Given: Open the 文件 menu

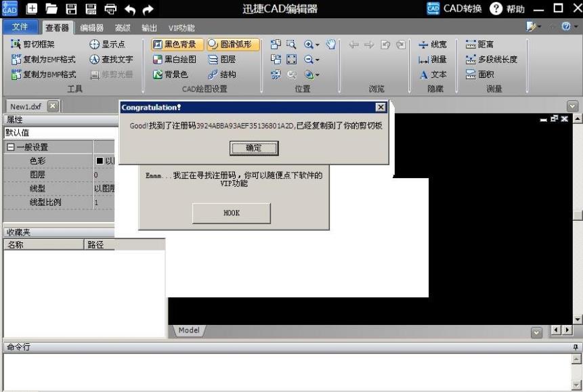Looking at the screenshot, I should (x=20, y=27).
